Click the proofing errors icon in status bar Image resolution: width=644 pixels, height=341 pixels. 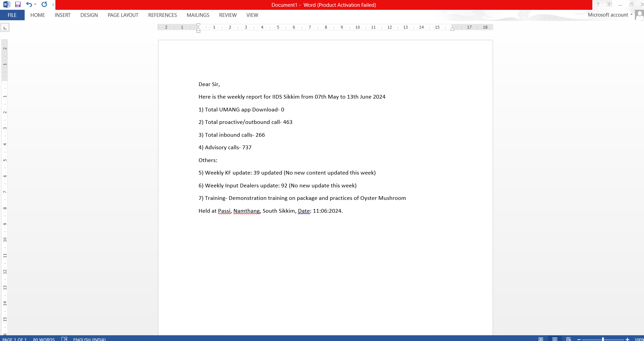[x=65, y=339]
